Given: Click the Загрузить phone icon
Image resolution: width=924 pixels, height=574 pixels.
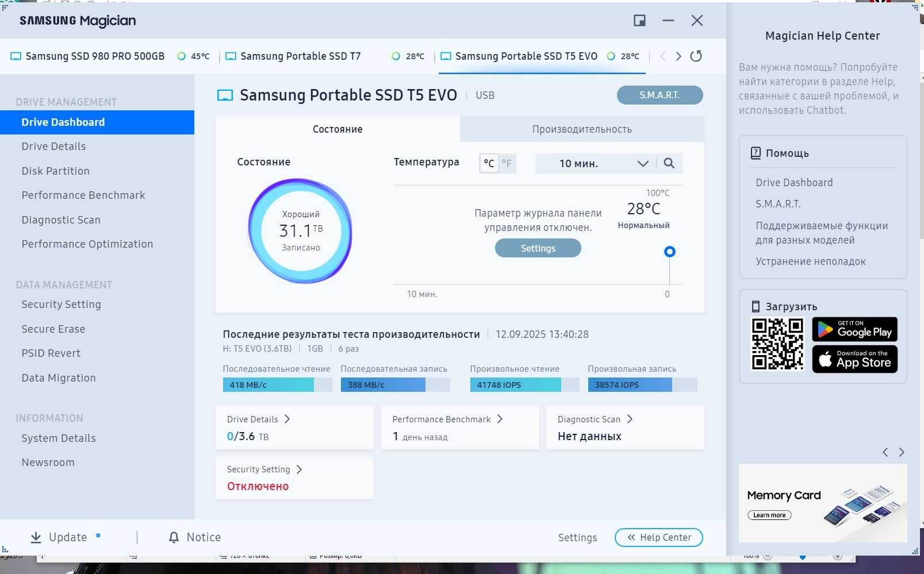Looking at the screenshot, I should (756, 306).
